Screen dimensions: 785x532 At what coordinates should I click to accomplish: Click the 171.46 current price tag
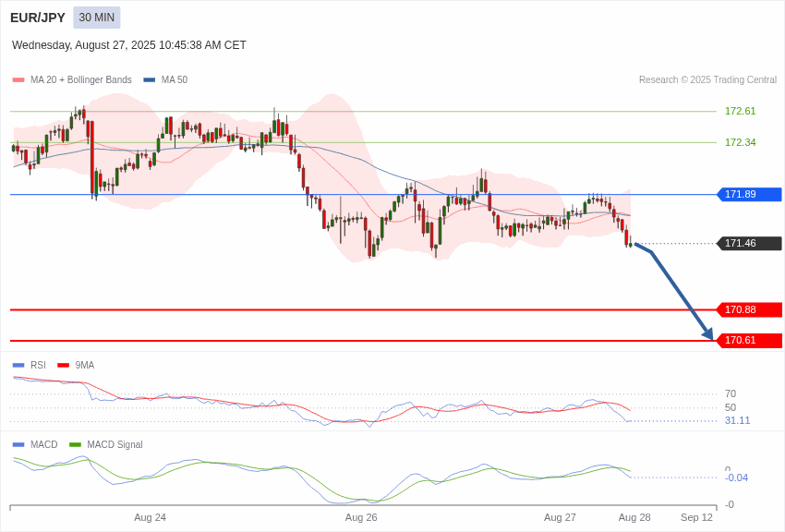tap(750, 243)
